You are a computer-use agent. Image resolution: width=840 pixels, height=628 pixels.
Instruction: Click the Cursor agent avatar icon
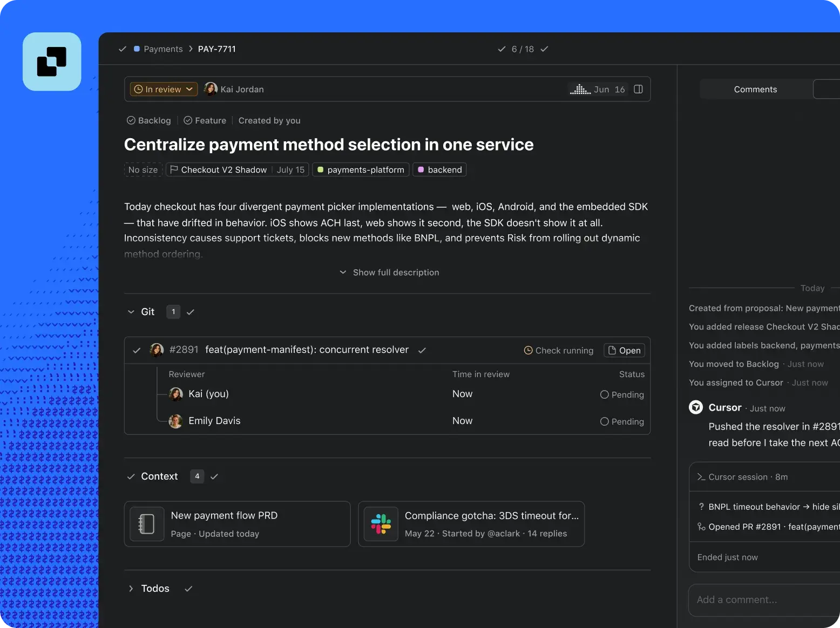coord(696,407)
